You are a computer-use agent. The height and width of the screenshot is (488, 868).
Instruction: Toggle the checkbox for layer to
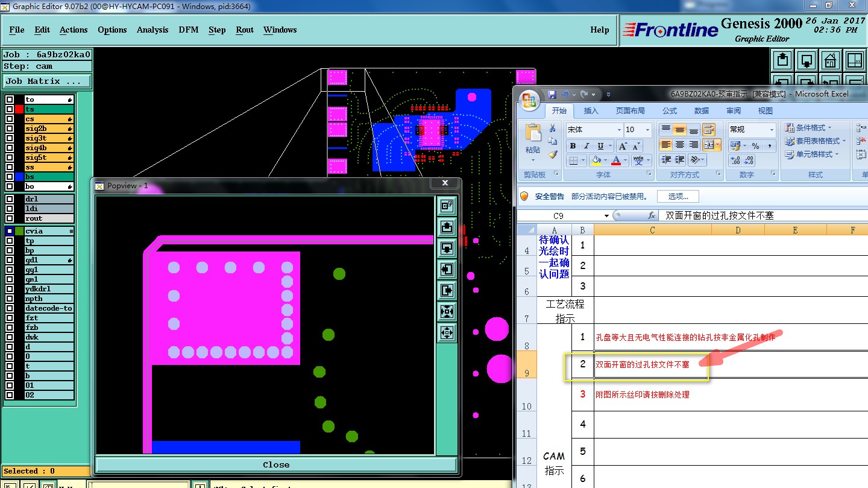(10, 100)
